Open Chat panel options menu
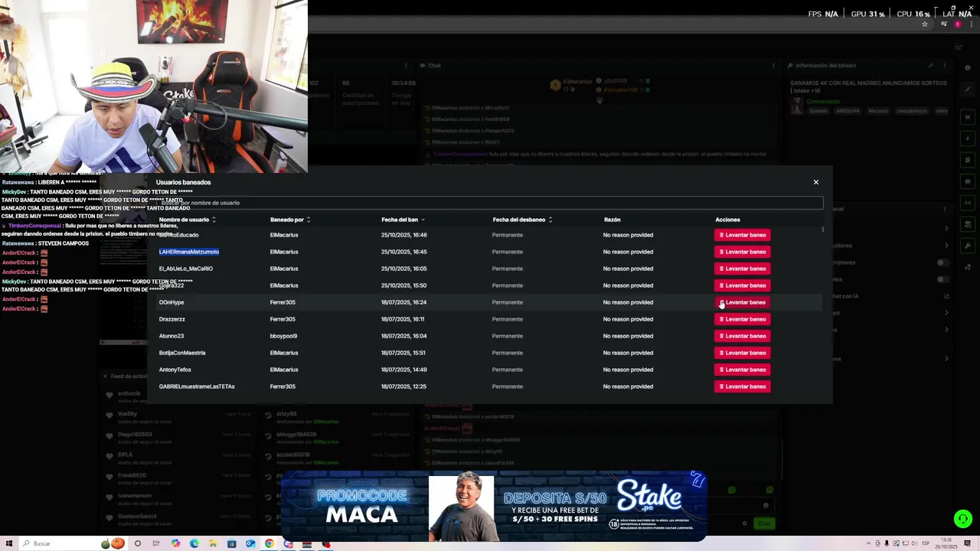The height and width of the screenshot is (551, 980). (x=773, y=66)
